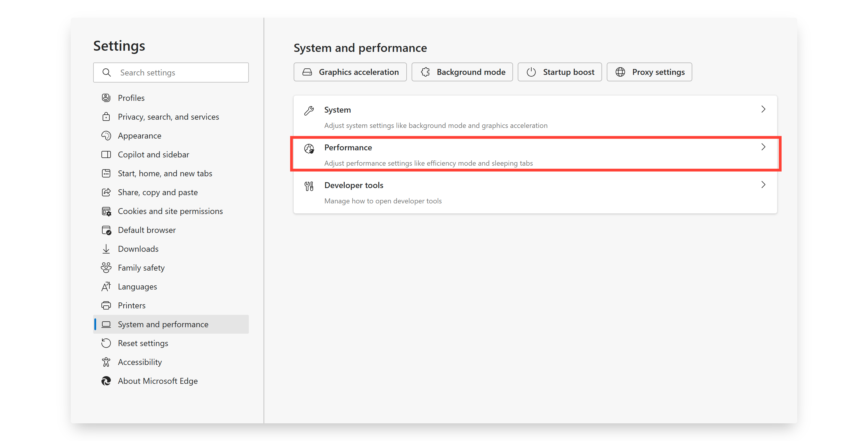Viewport: 868px width, 441px height.
Task: Click the Reset settings icon
Action: tap(106, 343)
